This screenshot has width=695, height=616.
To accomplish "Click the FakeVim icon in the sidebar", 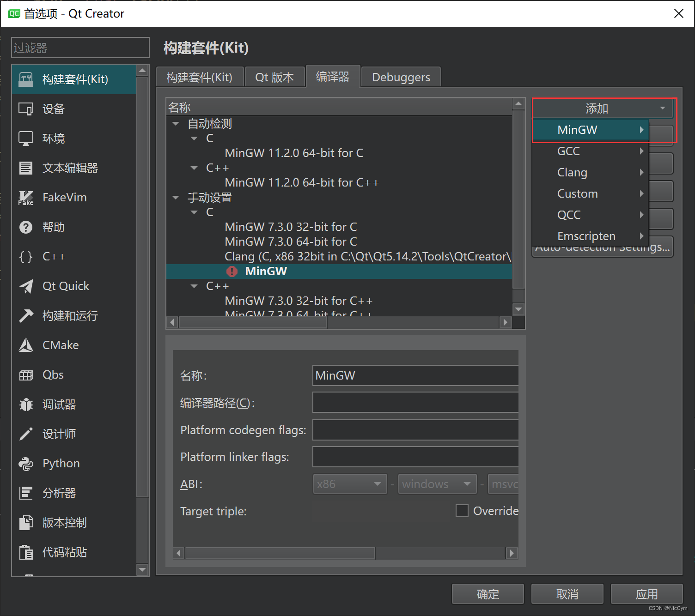I will pyautogui.click(x=26, y=198).
